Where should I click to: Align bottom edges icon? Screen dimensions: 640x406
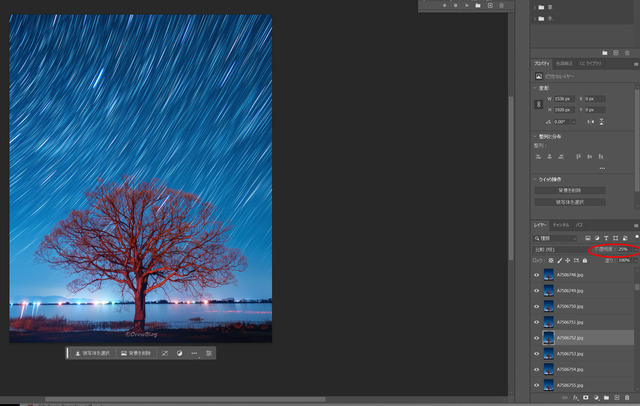point(601,157)
